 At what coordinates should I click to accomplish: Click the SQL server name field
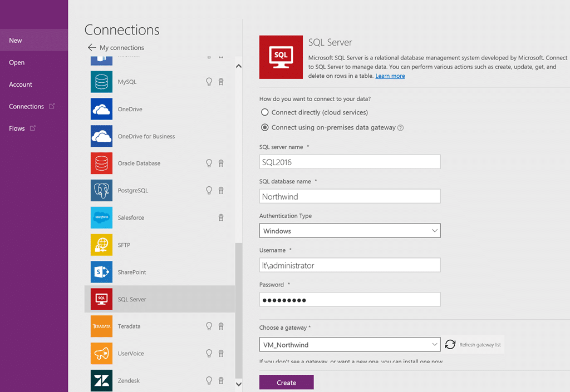click(x=350, y=162)
